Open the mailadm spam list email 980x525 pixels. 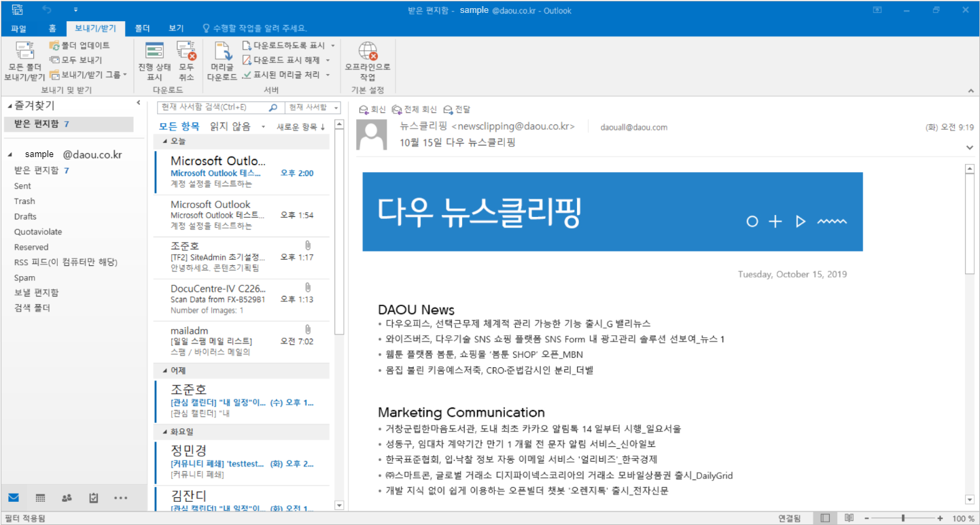click(243, 341)
